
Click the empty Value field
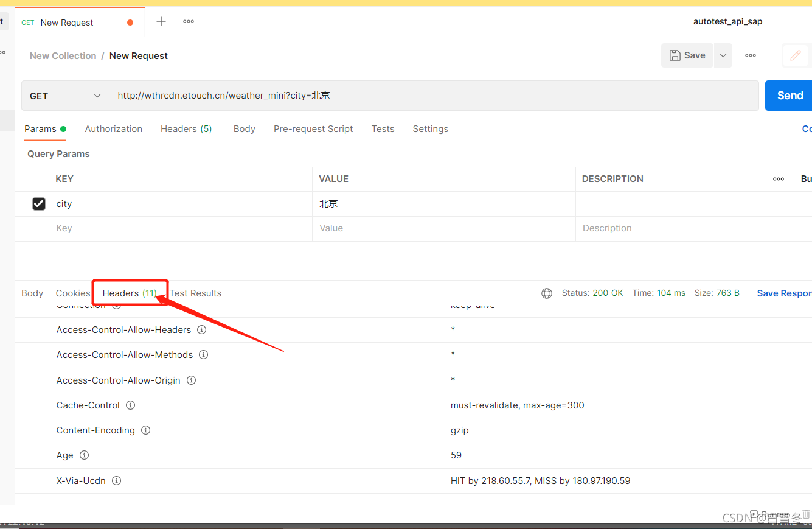point(444,228)
